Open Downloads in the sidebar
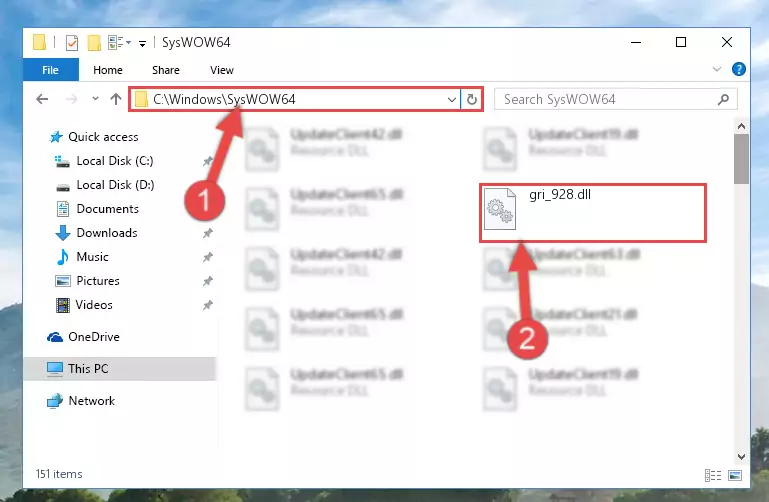769x502 pixels. coord(107,233)
